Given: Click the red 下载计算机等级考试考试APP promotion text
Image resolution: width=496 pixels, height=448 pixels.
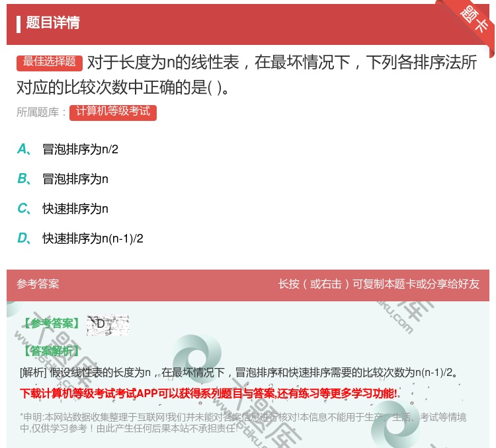Looking at the screenshot, I should [208, 394].
